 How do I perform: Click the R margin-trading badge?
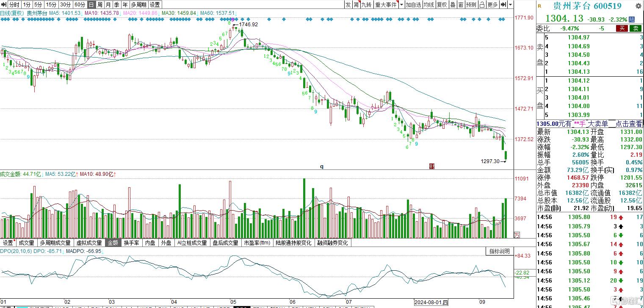[x=539, y=6]
